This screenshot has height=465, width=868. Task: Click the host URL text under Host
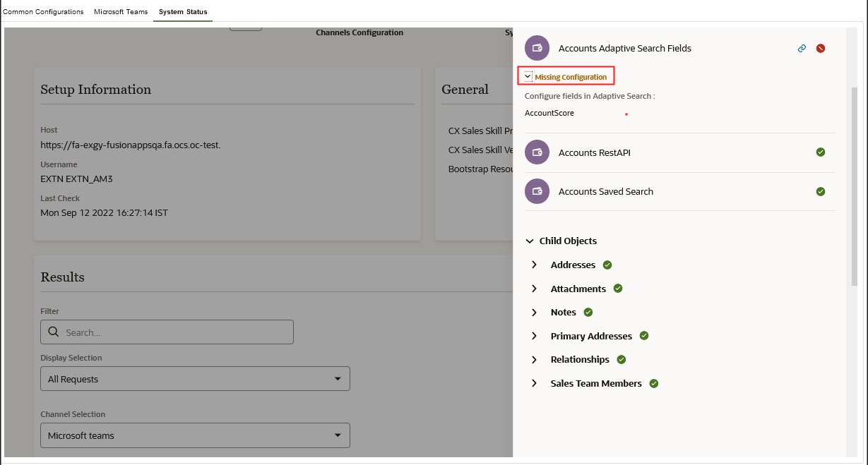[x=131, y=145]
